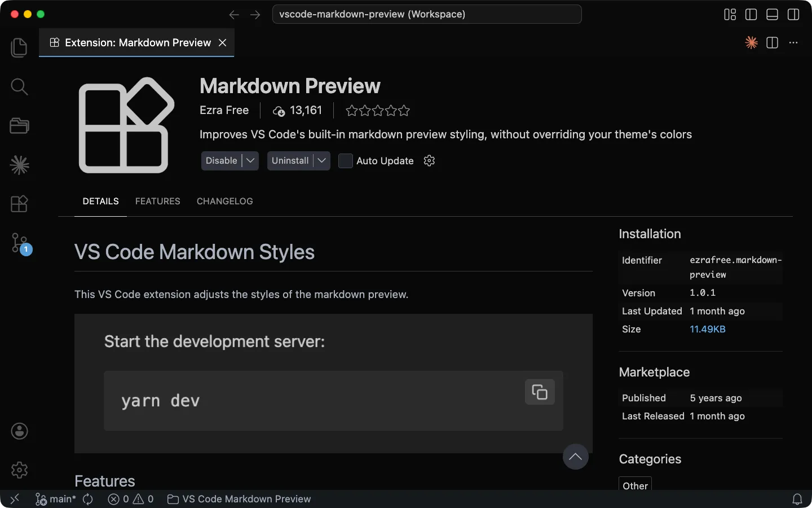Click the extension settings gear beside Auto Update
Screen dimensions: 812x508
point(429,161)
